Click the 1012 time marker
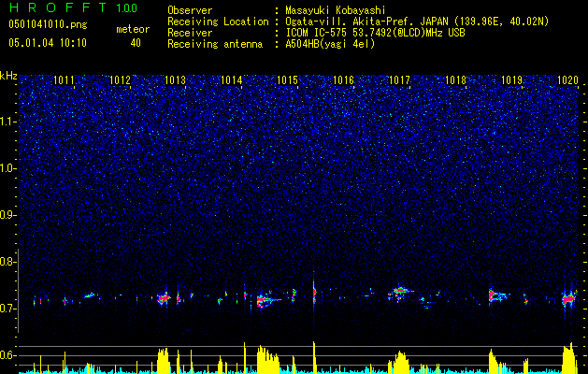 [x=120, y=79]
